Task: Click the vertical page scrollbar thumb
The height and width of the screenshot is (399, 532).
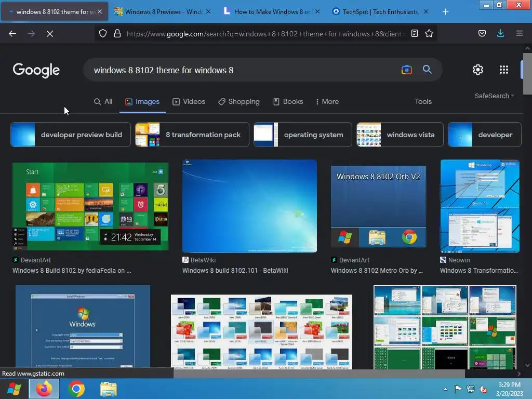Action: 527,74
